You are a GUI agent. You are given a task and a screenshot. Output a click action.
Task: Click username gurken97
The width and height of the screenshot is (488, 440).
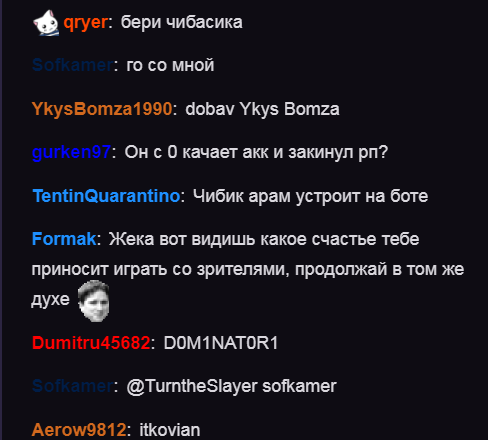click(x=71, y=152)
